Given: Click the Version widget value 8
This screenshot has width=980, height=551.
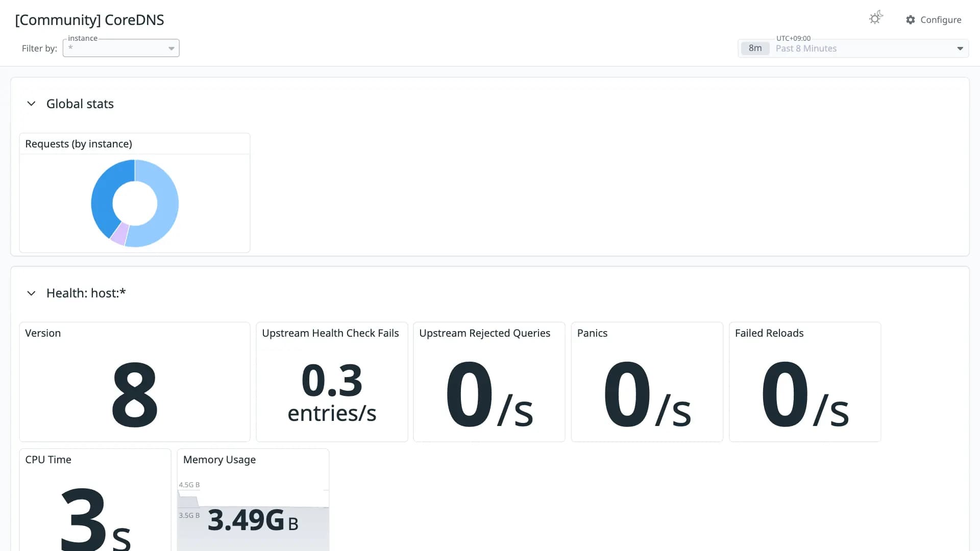Looking at the screenshot, I should point(135,393).
